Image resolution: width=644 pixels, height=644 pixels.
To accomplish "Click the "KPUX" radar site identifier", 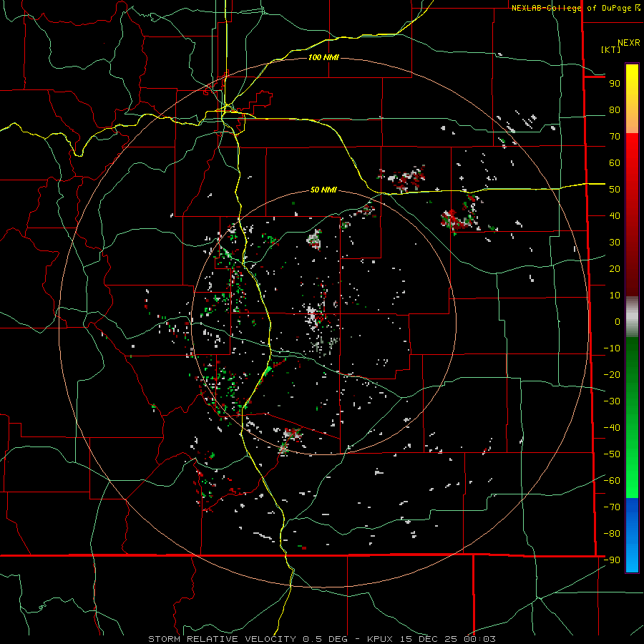I will click(x=380, y=639).
